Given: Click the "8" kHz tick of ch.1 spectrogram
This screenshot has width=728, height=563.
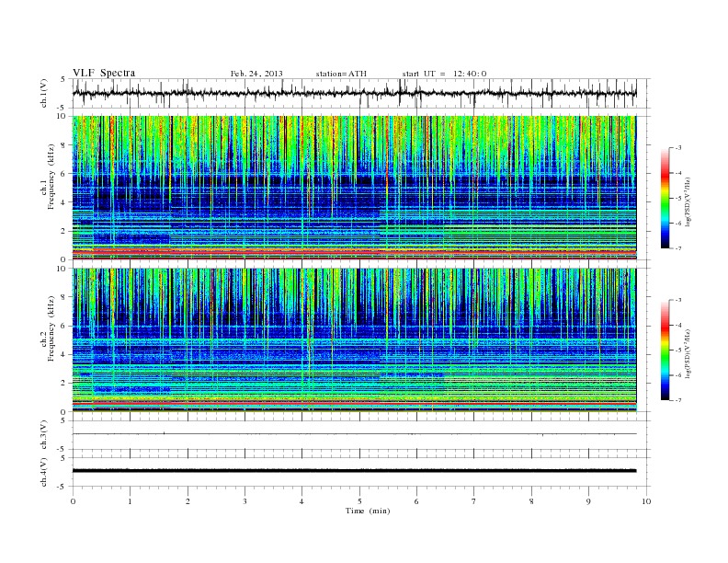Looking at the screenshot, I should [64, 145].
